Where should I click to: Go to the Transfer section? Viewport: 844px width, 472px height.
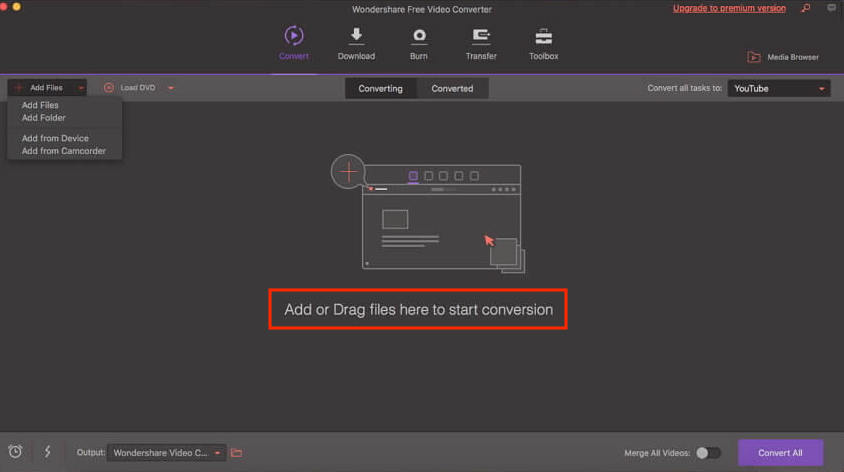pyautogui.click(x=481, y=44)
